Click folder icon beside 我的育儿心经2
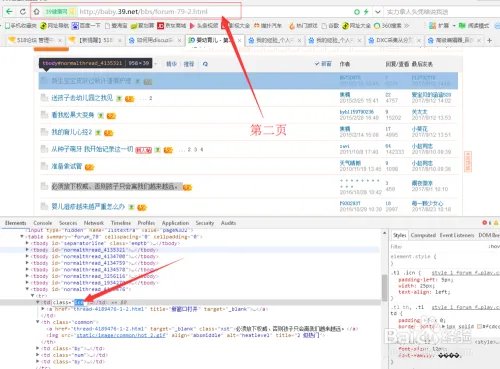This screenshot has width=500, height=369. [x=44, y=132]
